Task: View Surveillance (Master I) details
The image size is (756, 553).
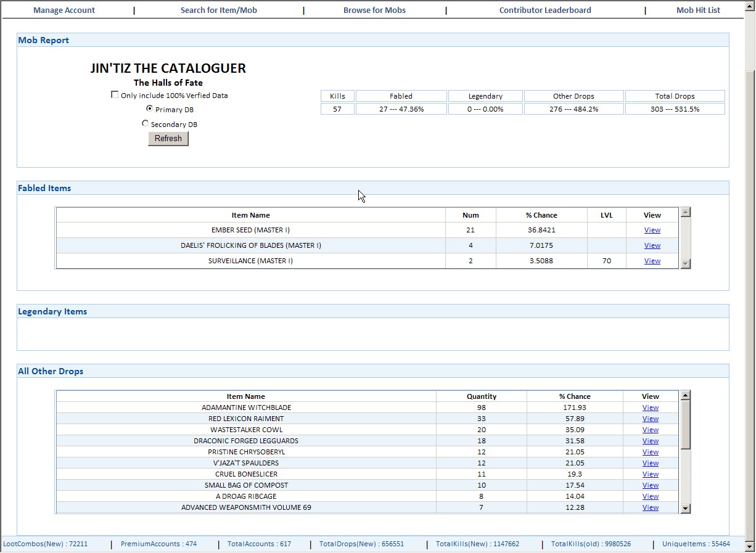Action: coord(652,261)
